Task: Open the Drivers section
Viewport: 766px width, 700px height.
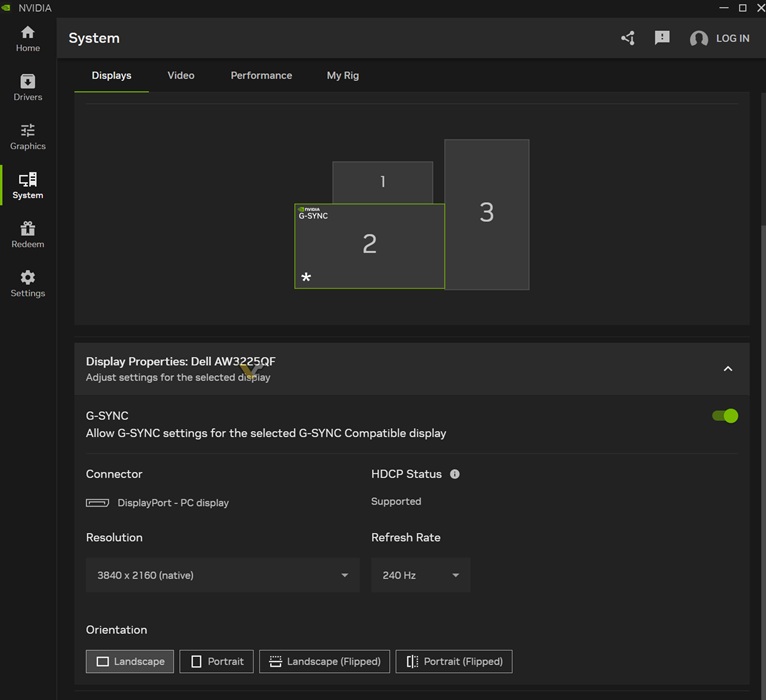Action: [28, 87]
